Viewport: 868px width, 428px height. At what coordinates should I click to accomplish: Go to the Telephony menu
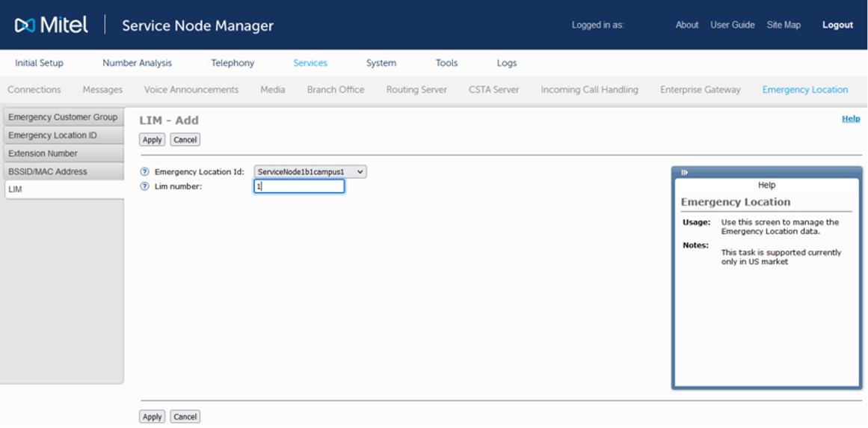(233, 63)
